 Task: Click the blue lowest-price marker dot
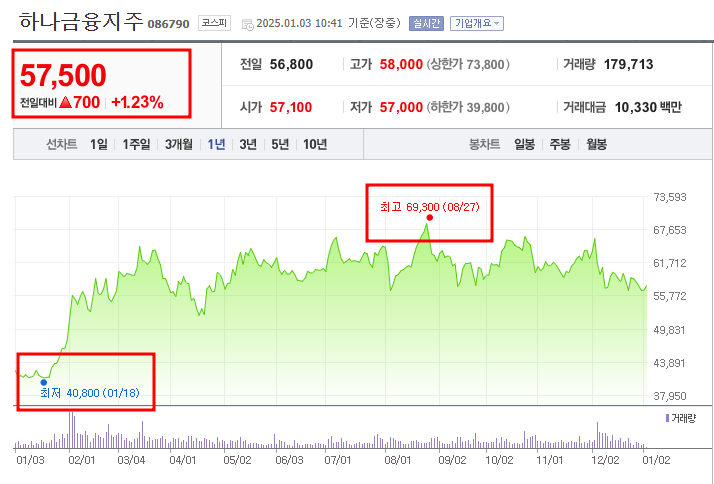(x=44, y=382)
